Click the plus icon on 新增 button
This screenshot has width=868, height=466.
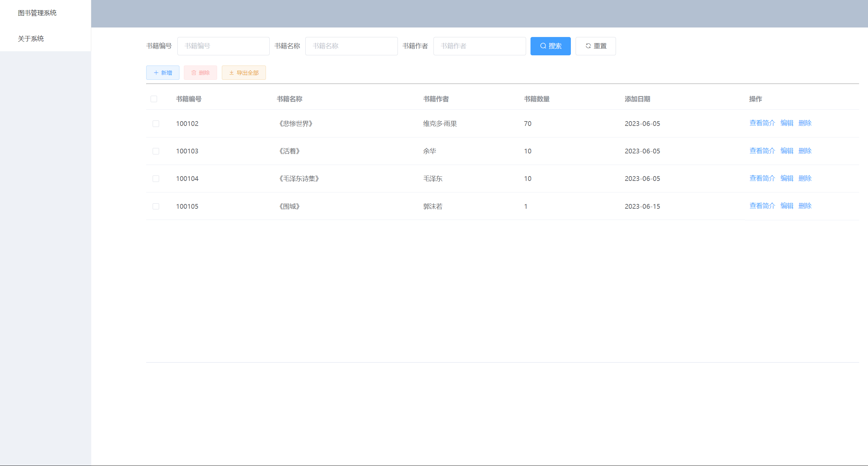click(x=156, y=73)
